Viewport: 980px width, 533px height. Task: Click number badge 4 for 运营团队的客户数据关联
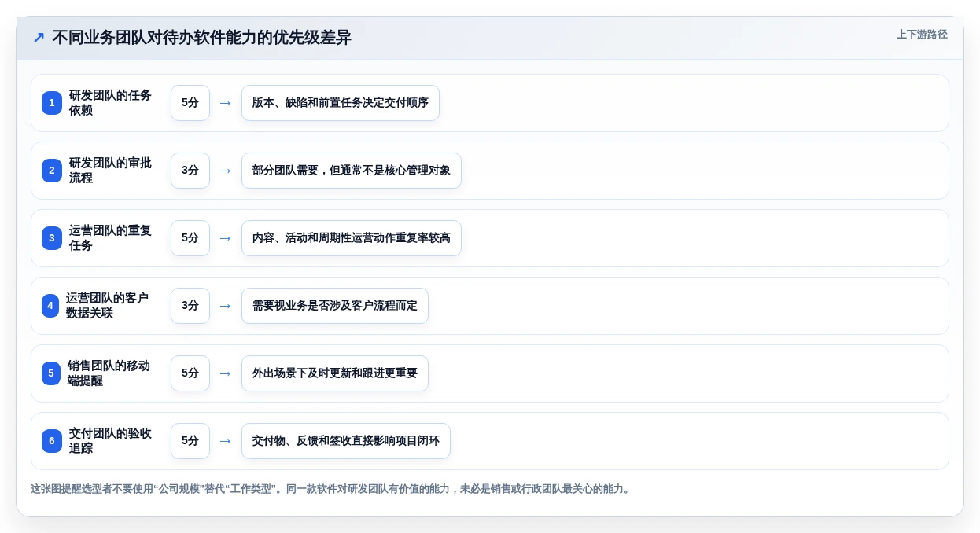pos(50,306)
